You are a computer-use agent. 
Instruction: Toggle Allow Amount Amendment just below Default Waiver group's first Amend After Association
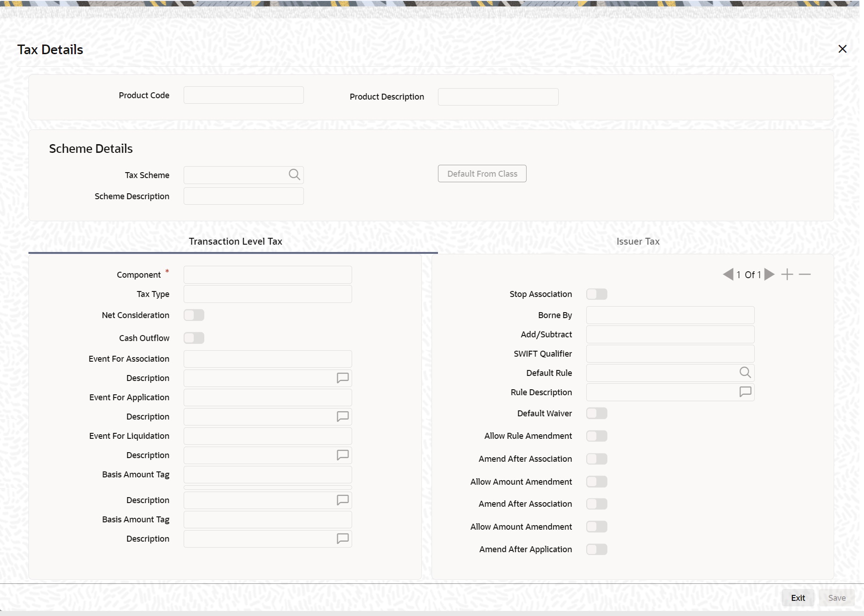click(x=597, y=482)
